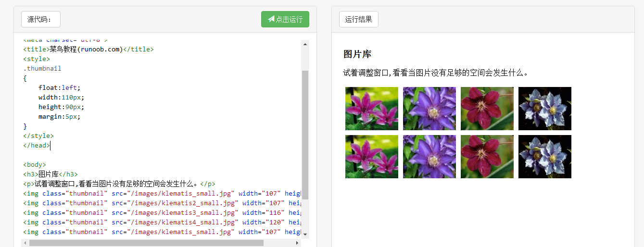Place the cursor on the title 菜鸟教程 code line
This screenshot has width=644, height=247.
[x=88, y=49]
